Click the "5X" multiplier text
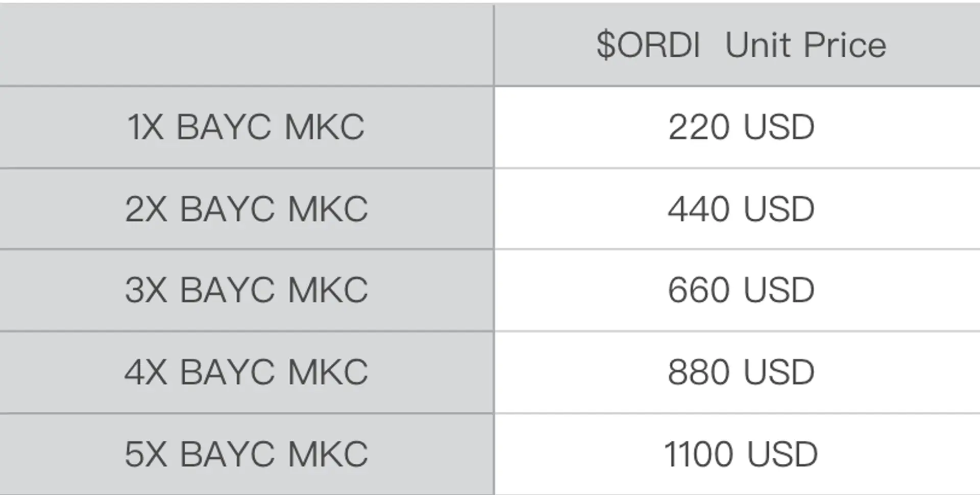 (146, 454)
